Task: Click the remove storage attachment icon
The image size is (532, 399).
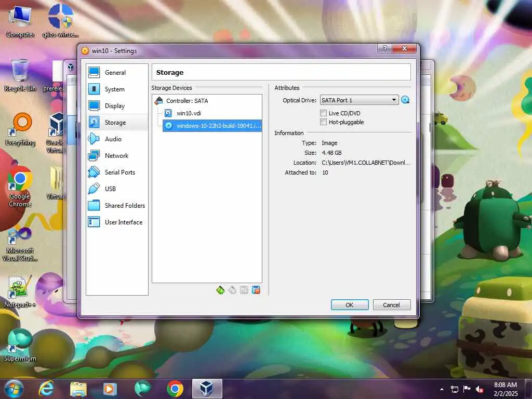Action: [256, 290]
